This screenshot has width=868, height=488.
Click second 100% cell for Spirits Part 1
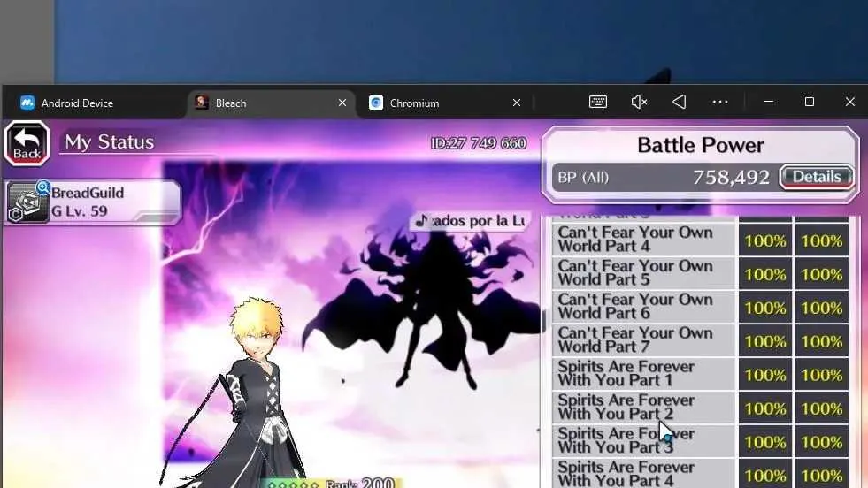[x=822, y=375]
